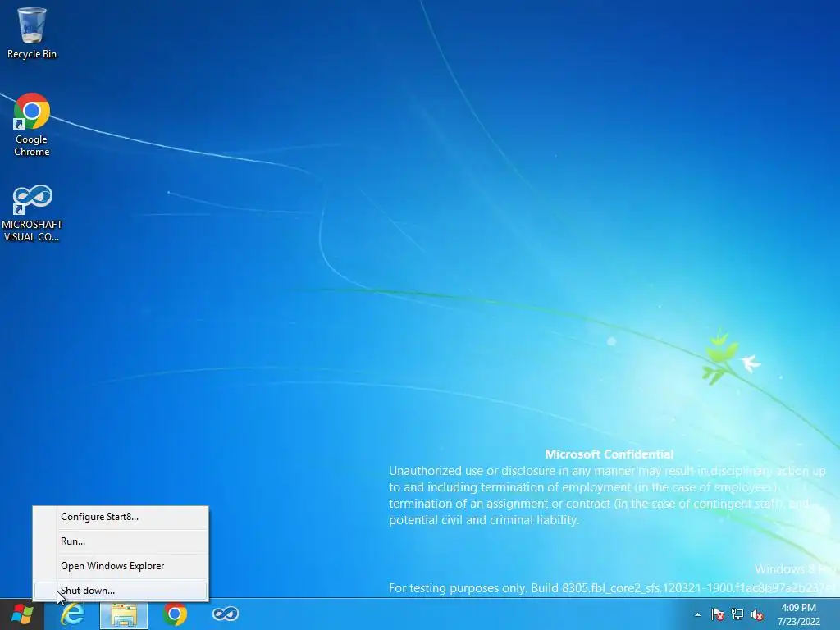Screen dimensions: 840x630
Task: Open the infinity-logo app on the taskbar
Action: pos(226,614)
